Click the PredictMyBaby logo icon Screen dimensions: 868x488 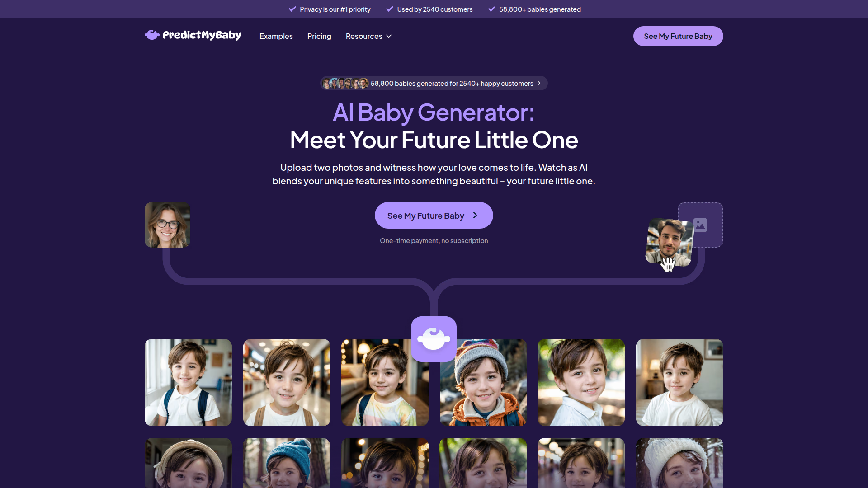(152, 35)
